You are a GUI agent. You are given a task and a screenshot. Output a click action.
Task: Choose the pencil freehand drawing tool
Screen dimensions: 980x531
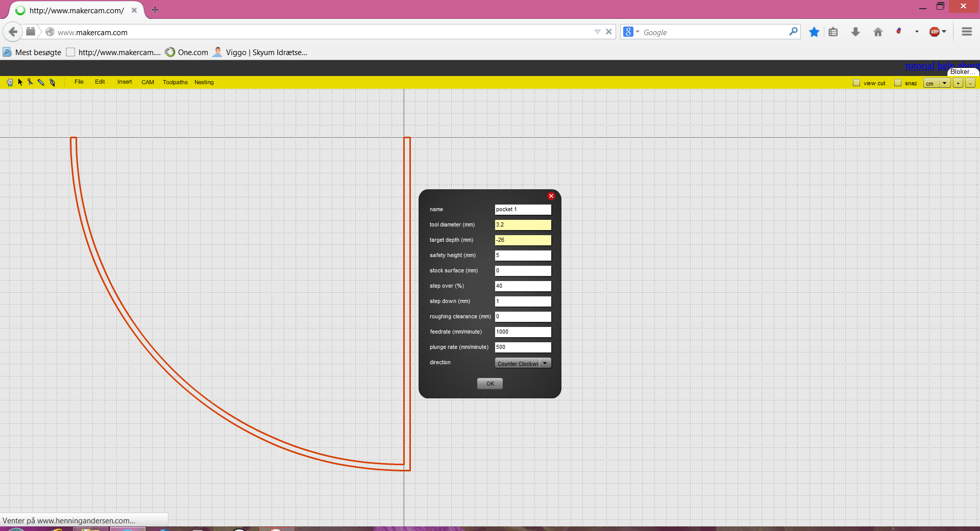point(41,82)
